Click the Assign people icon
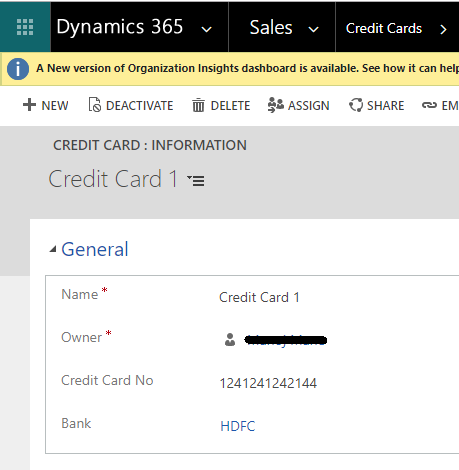 point(276,105)
